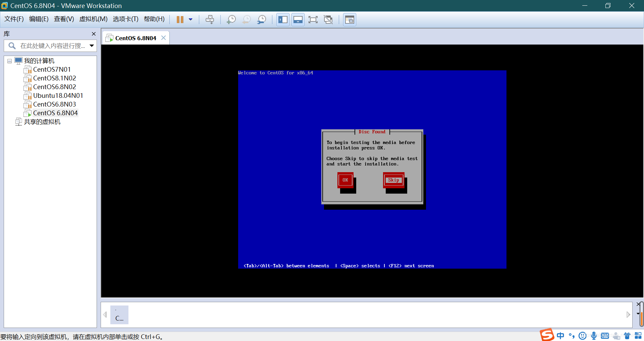Close the CentOS 6.8N04 tab
644x341 pixels.
163,38
